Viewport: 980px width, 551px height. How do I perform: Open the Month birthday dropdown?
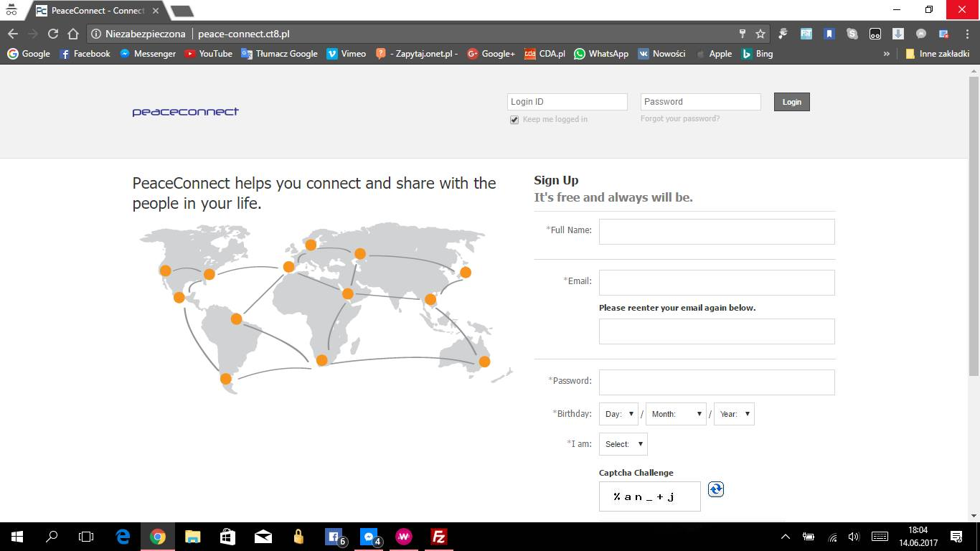click(x=675, y=413)
